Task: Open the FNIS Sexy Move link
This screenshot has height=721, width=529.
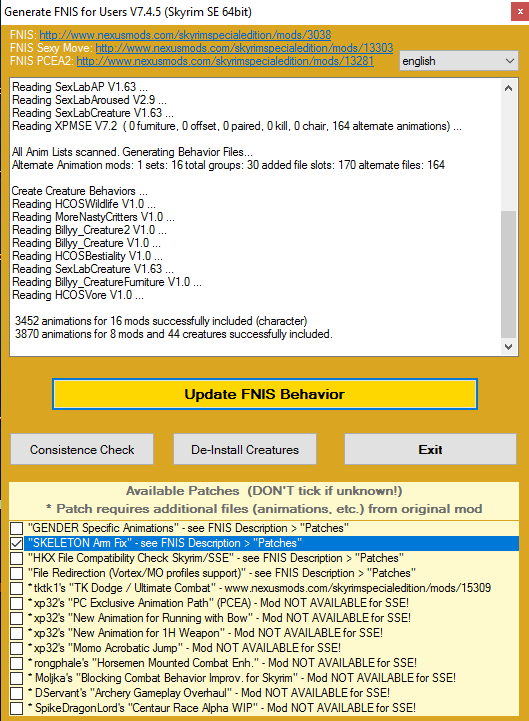Action: 244,48
